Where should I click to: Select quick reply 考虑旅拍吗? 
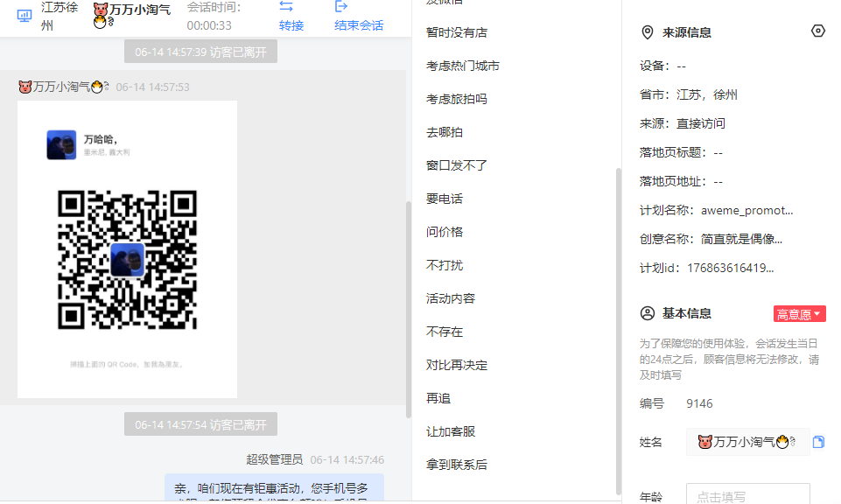(457, 99)
